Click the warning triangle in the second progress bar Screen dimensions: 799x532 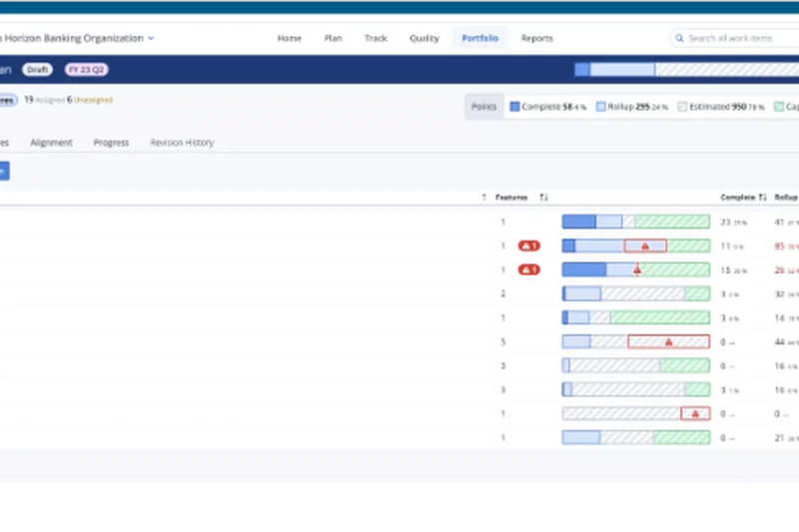point(645,246)
